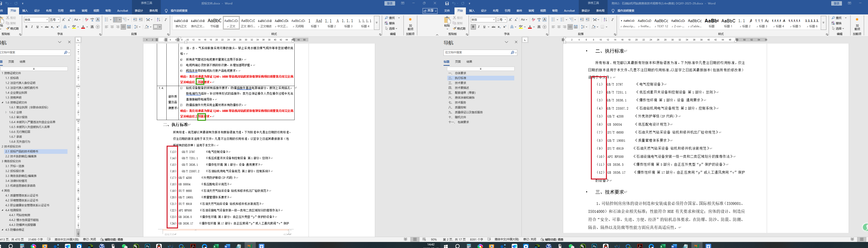868x248 pixels.
Task: Open text effects in the 投标文件 window
Action: pyautogui.click(x=65, y=27)
